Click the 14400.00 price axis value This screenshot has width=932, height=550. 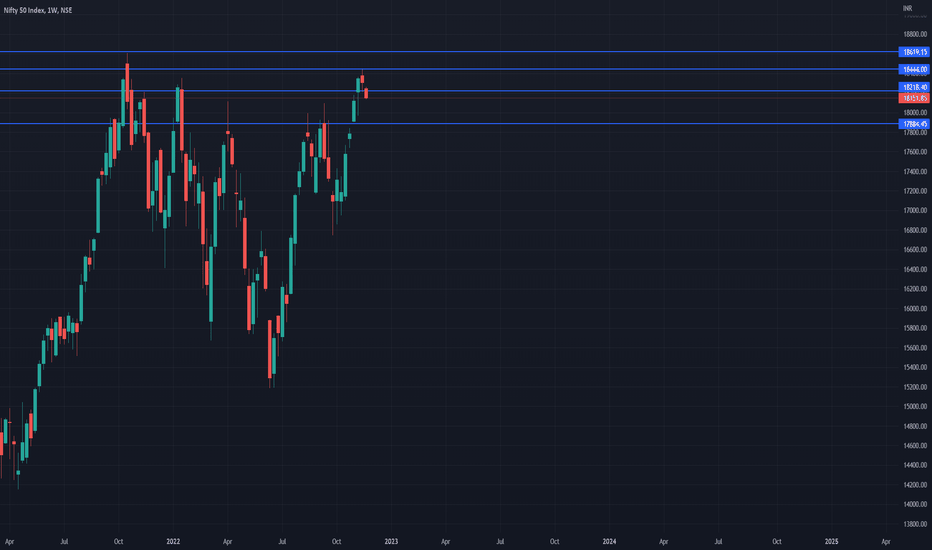pyautogui.click(x=915, y=466)
